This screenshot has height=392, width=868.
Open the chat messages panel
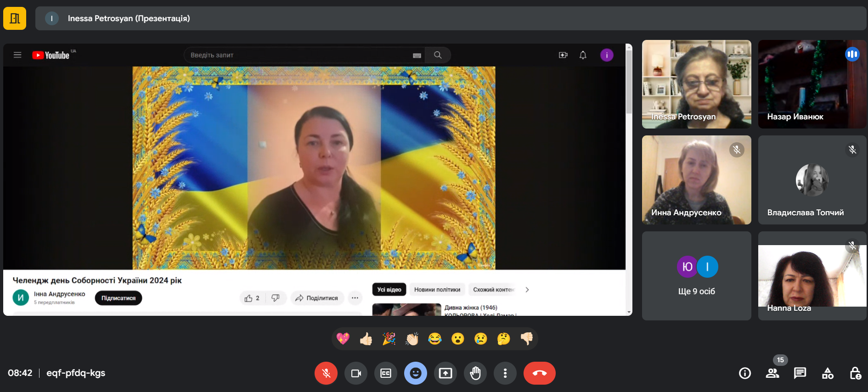[800, 373]
